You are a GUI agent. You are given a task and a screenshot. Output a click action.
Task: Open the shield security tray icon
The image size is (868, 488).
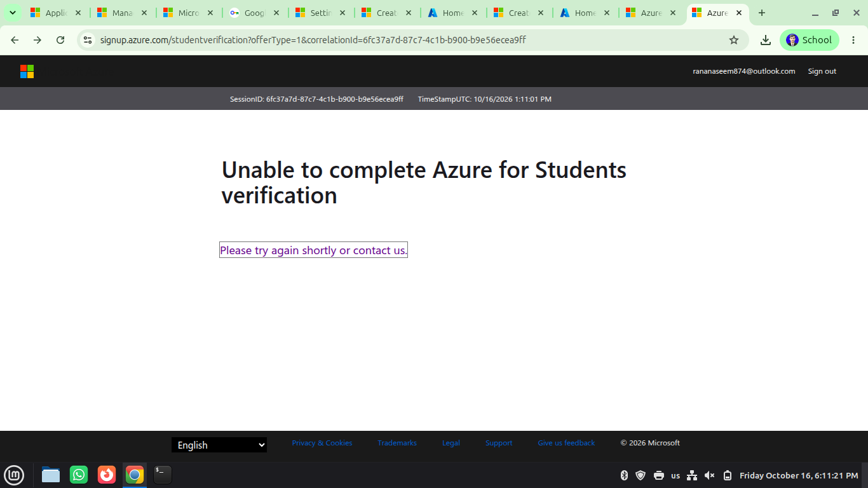point(641,475)
